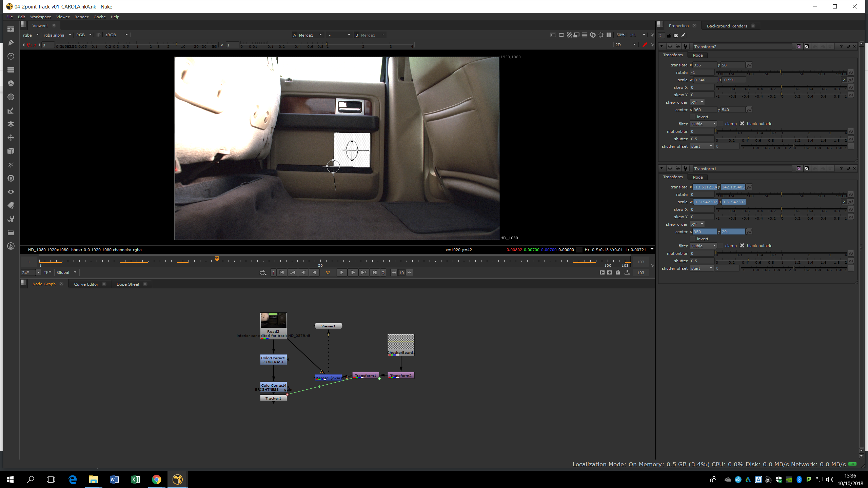Click the viewer refresh icon
This screenshot has height=488, width=868.
(593, 35)
